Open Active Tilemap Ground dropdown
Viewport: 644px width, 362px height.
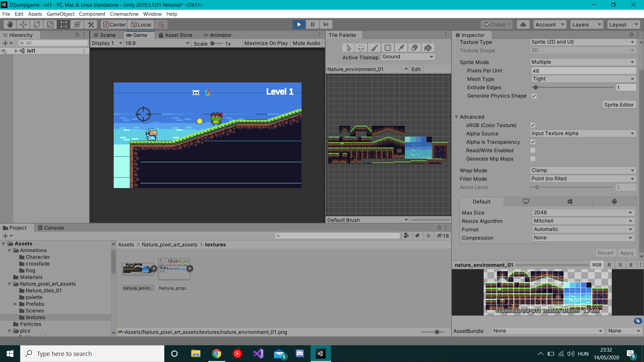coord(408,57)
